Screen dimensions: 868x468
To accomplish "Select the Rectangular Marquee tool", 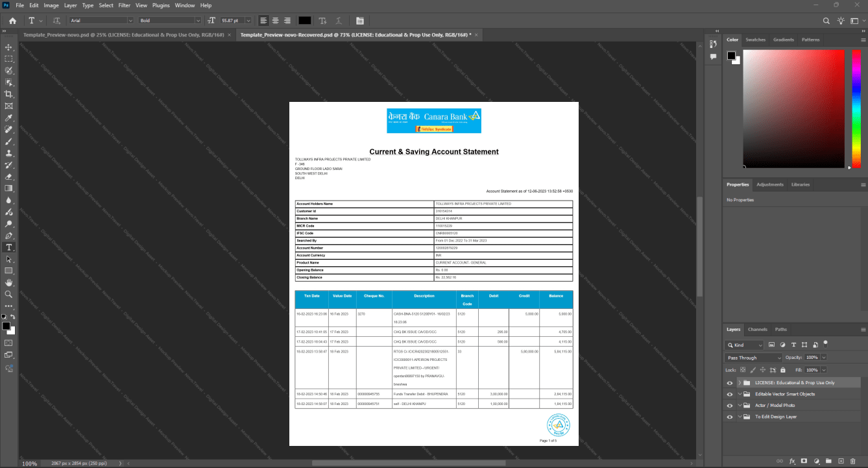I will (x=8, y=59).
